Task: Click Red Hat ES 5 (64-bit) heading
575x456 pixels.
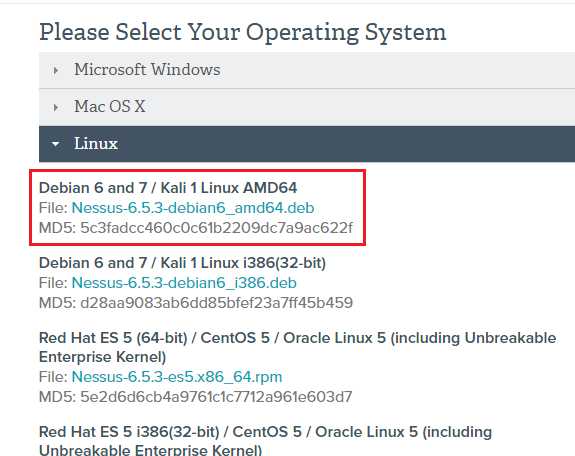Action: click(297, 347)
